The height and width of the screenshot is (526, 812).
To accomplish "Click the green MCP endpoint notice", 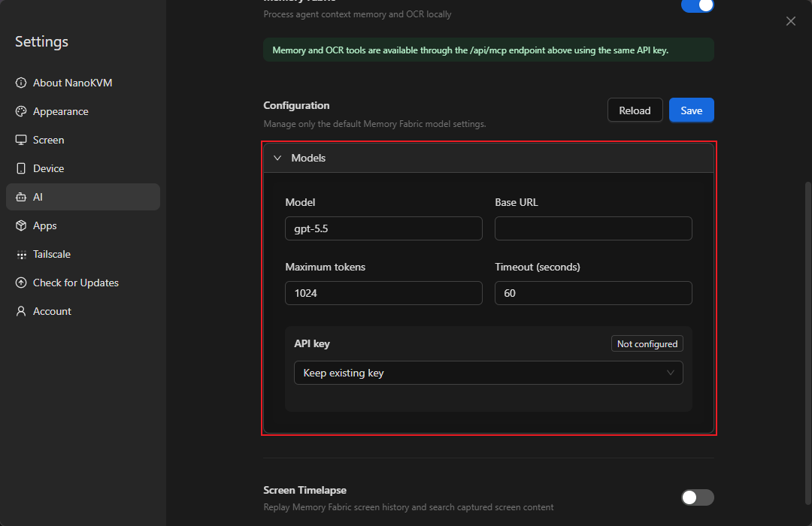I will pyautogui.click(x=489, y=50).
